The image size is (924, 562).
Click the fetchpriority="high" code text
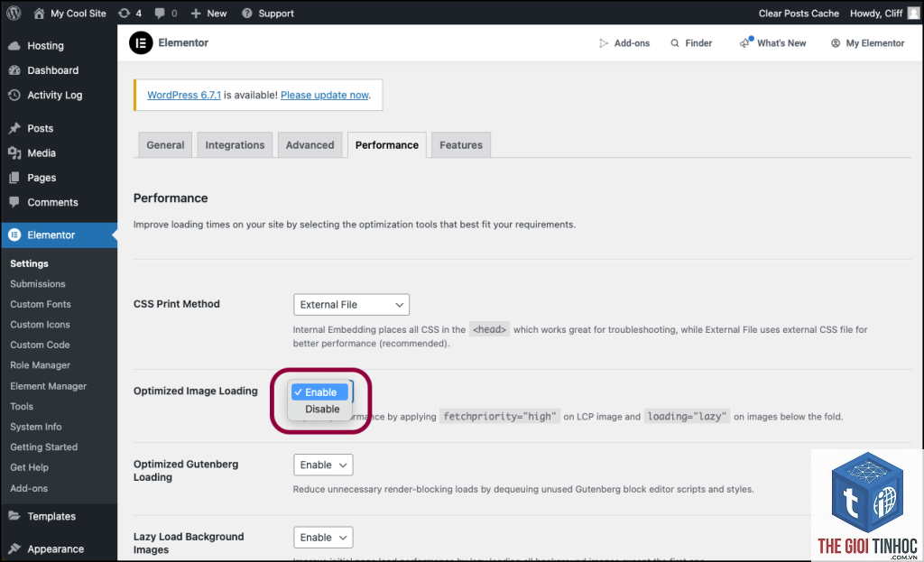tap(500, 417)
